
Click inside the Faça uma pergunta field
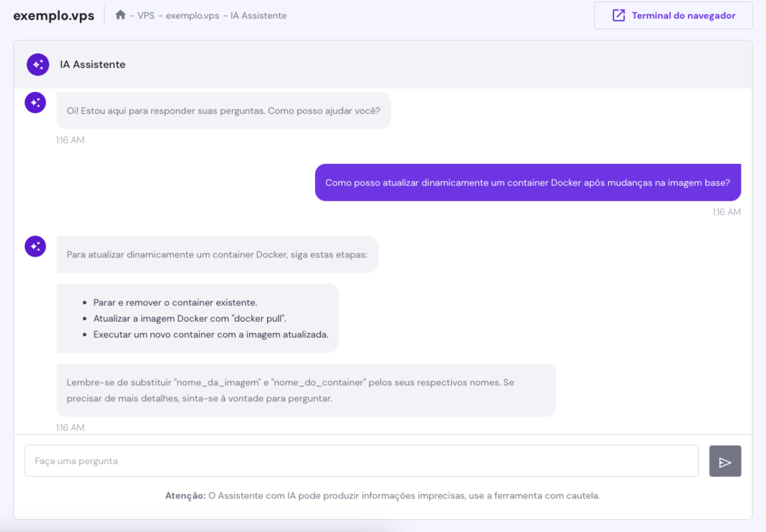pyautogui.click(x=362, y=461)
